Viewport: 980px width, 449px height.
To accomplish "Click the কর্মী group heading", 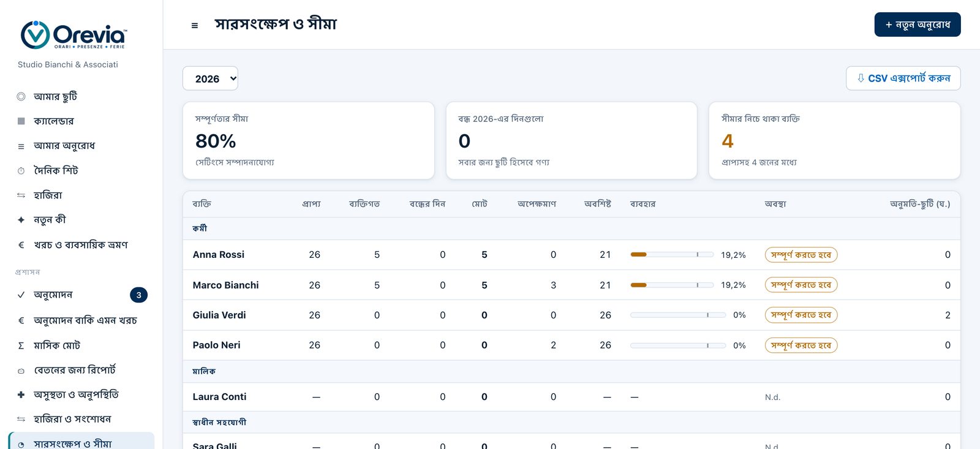I will pos(200,228).
